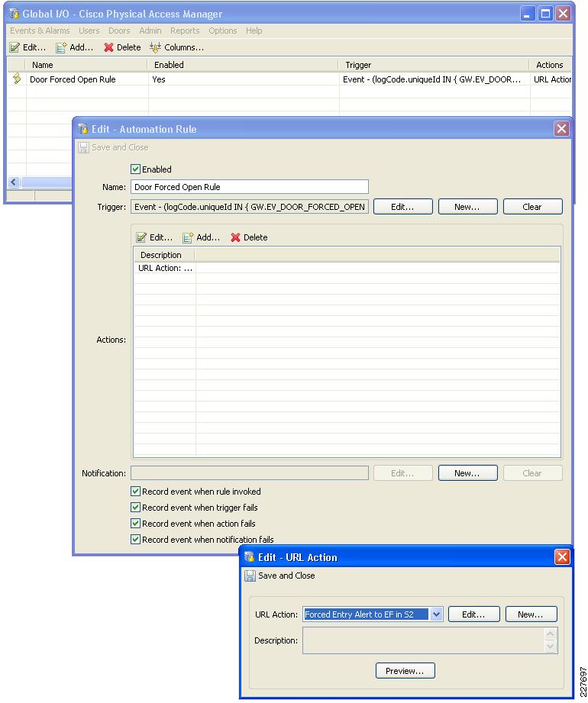Click Edit icon in Global I/O toolbar
Screen dimensions: 588x703
(x=15, y=47)
